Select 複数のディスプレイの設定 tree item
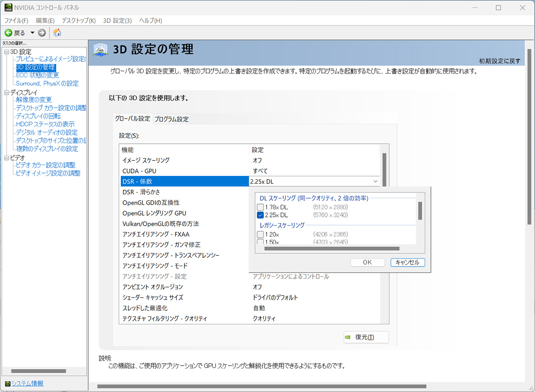Viewport: 535px width, 392px height. click(x=47, y=148)
